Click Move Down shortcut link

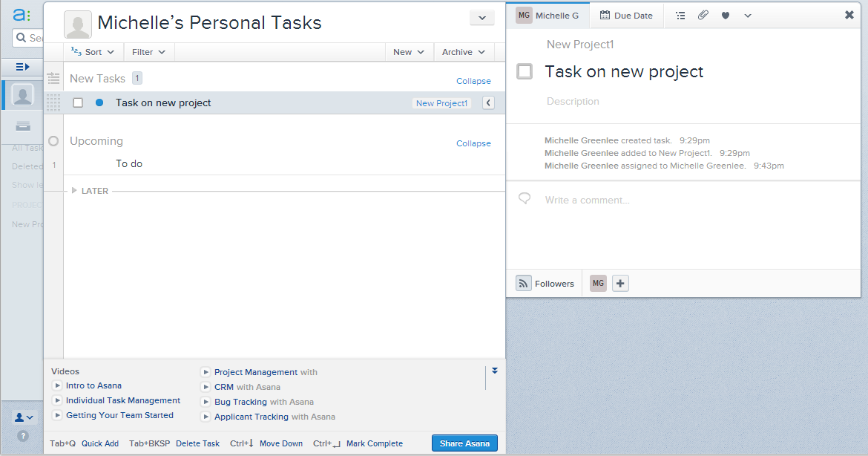(x=281, y=443)
